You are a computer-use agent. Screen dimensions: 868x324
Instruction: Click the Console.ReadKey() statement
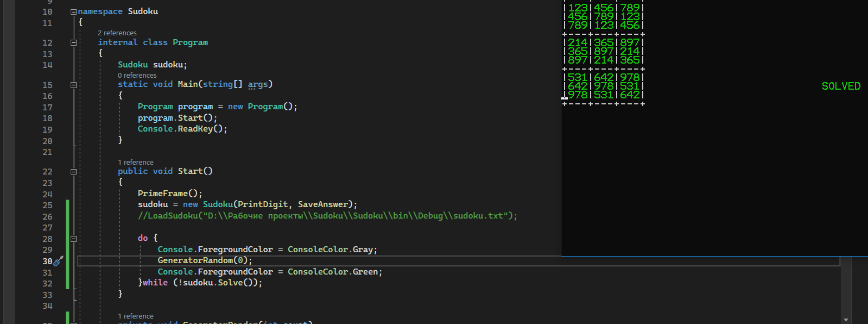(182, 129)
